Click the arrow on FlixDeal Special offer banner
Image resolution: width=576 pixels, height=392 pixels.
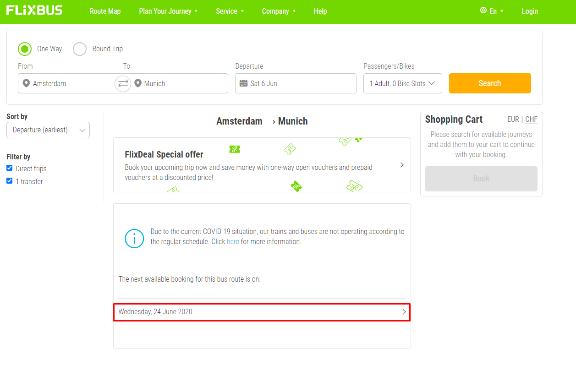(x=402, y=165)
